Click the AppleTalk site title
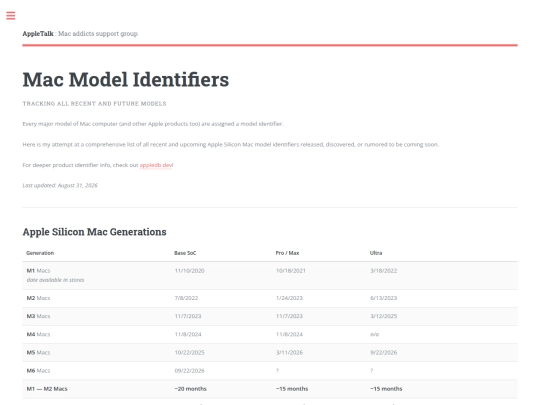Viewport: 540px width, 405px height. click(38, 34)
